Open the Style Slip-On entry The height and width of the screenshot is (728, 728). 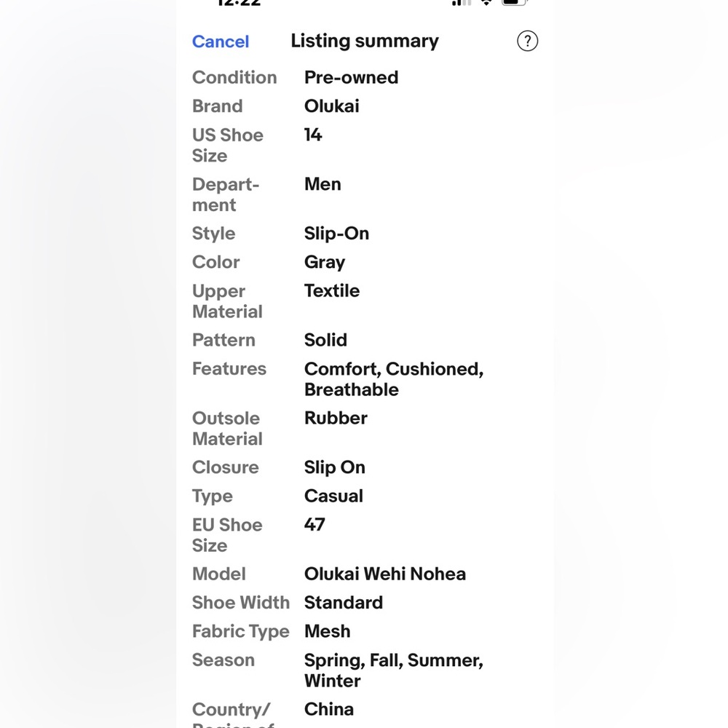tap(365, 234)
